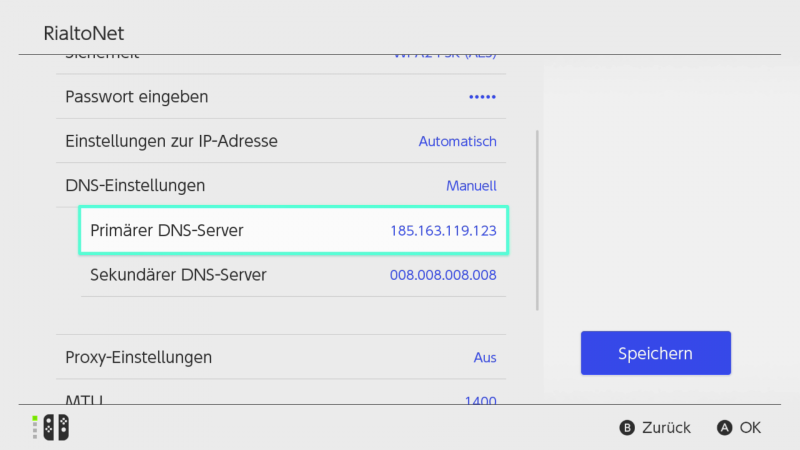This screenshot has width=800, height=450.
Task: Edit the 008.008.008.008 address value
Action: point(443,275)
